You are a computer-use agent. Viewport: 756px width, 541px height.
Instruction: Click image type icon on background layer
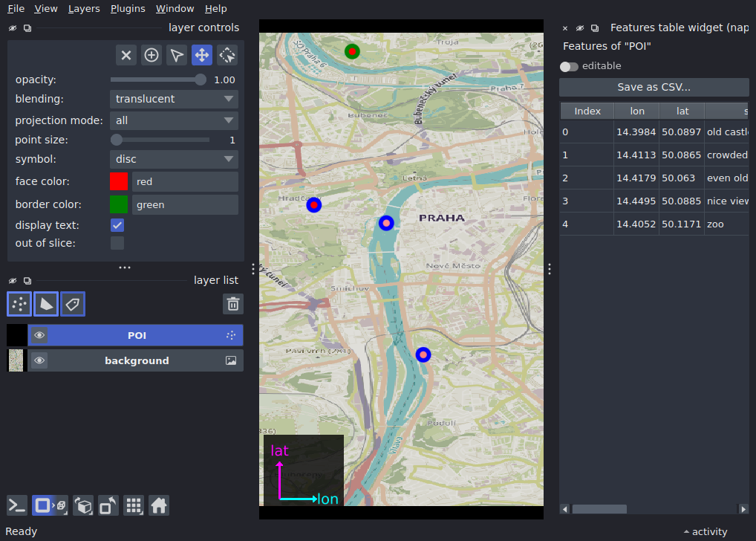tap(231, 360)
